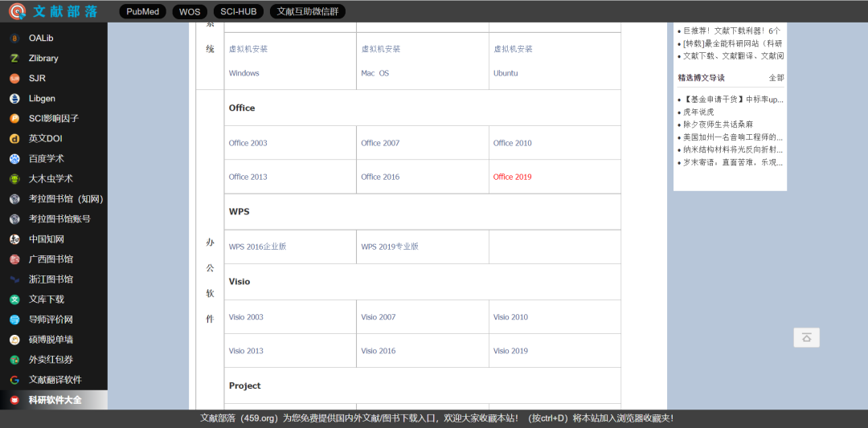The image size is (868, 428).
Task: Click the 导师评价网 sidebar icon
Action: [15, 320]
